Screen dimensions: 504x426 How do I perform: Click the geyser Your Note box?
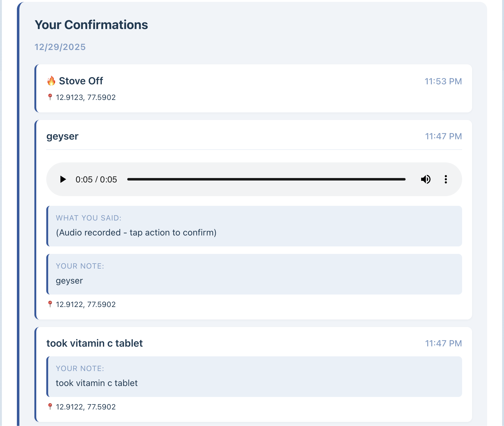(254, 274)
